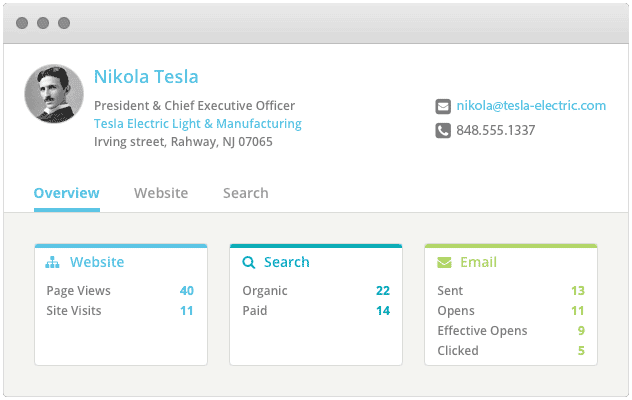Click the Organic search count 22
Image resolution: width=632 pixels, height=400 pixels.
[382, 291]
